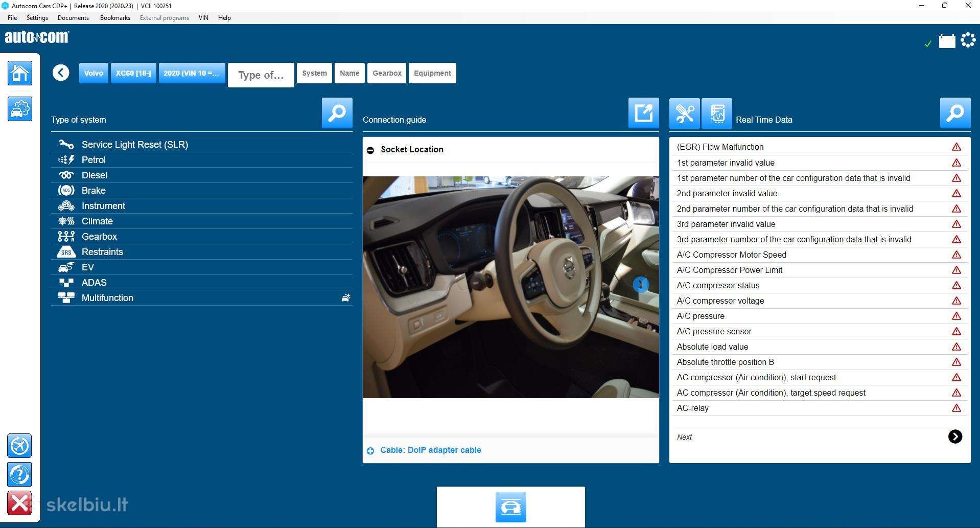Image resolution: width=980 pixels, height=528 pixels.
Task: Open the flight recorder icon in the sidebar
Action: [x=20, y=446]
